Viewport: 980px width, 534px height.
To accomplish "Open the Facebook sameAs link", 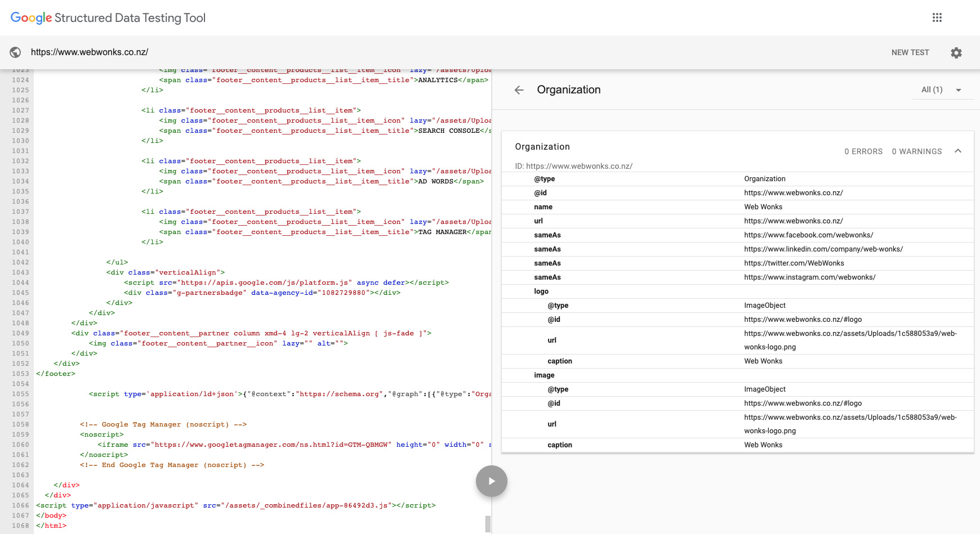I will [809, 235].
